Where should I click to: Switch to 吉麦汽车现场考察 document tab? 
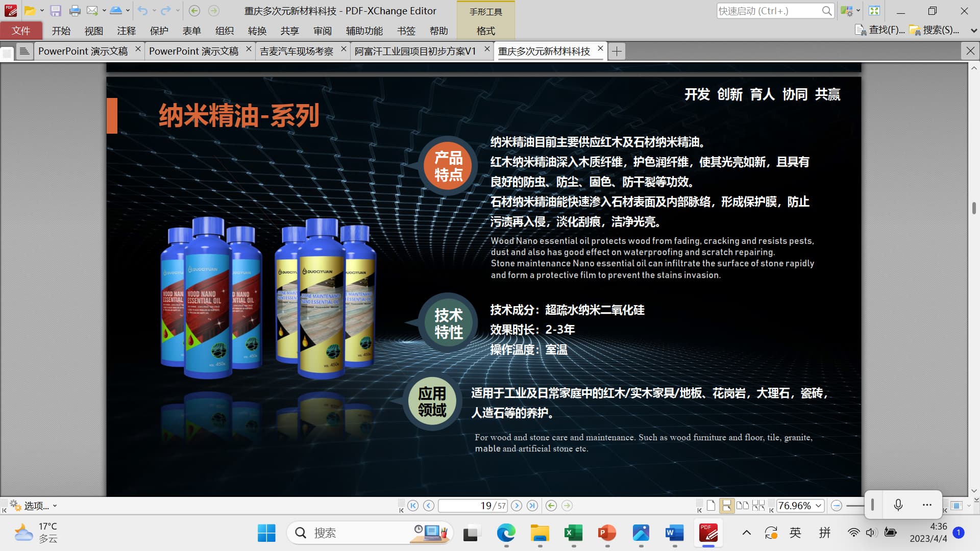pos(297,51)
